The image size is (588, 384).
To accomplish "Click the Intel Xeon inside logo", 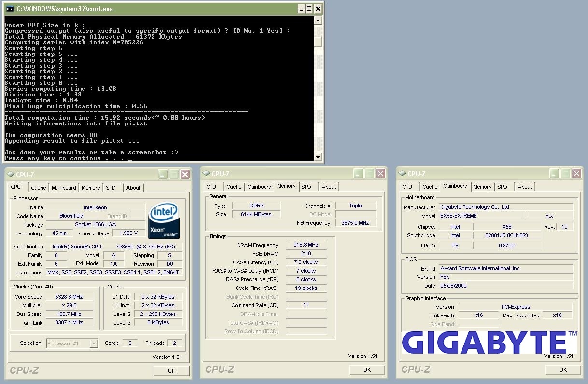I will coord(164,221).
